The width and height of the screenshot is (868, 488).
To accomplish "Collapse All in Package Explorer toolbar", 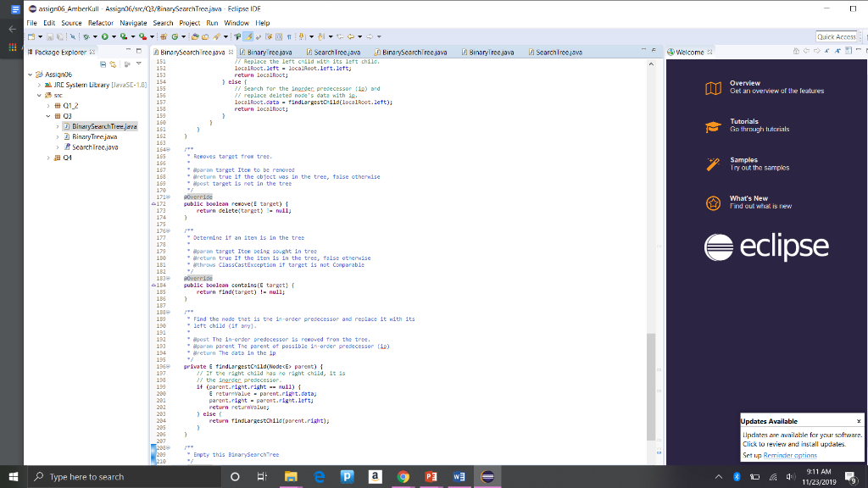I will coord(103,64).
